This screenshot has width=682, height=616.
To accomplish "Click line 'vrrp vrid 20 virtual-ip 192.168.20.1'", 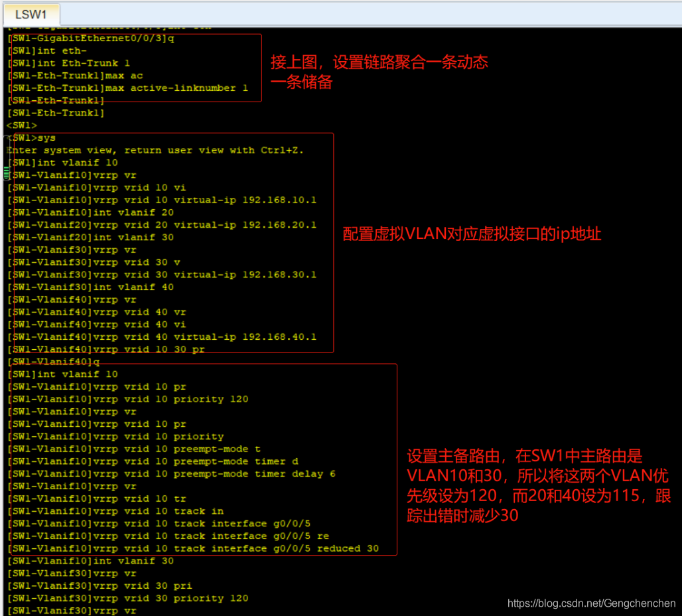I will pyautogui.click(x=162, y=225).
